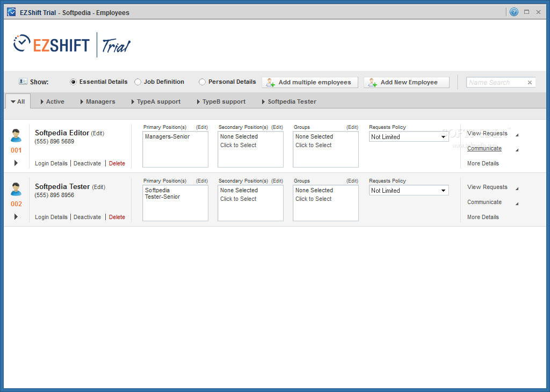Click the EZShift app icon in title bar
This screenshot has height=392, width=550.
point(11,12)
